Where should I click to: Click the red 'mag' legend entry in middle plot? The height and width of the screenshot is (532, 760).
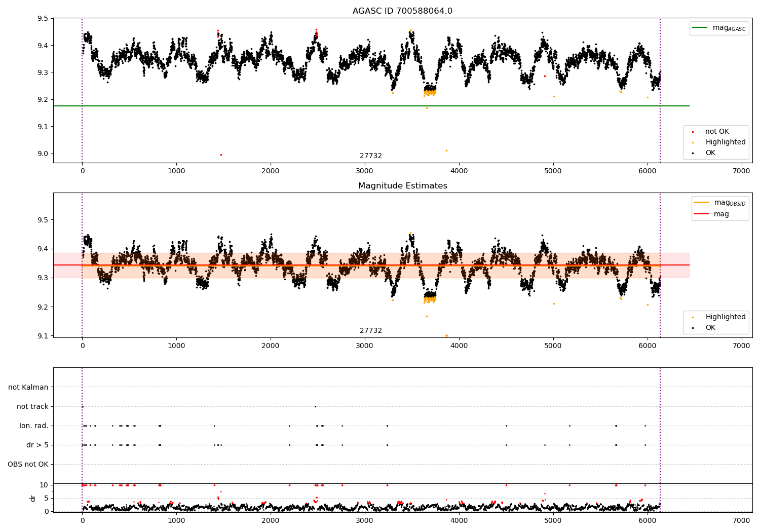pos(712,214)
